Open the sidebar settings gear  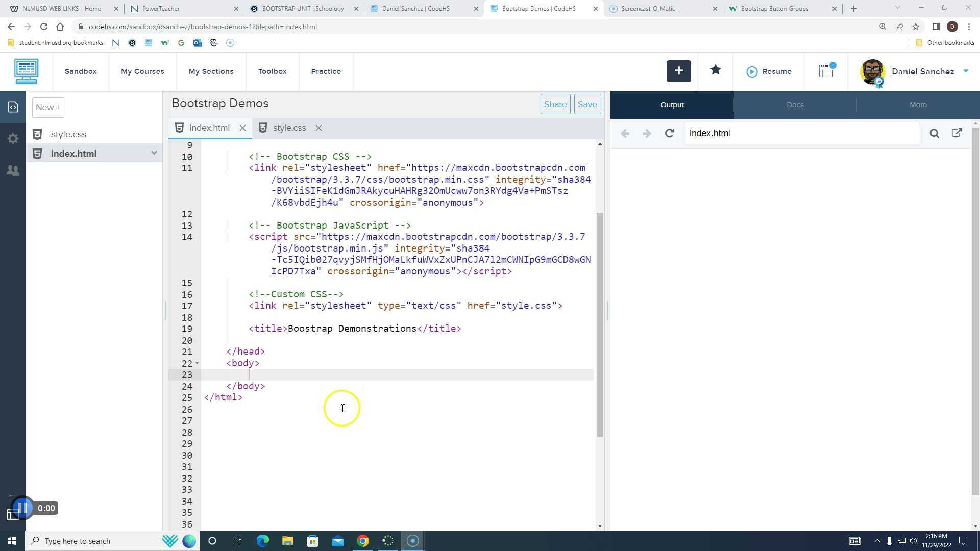coord(13,139)
